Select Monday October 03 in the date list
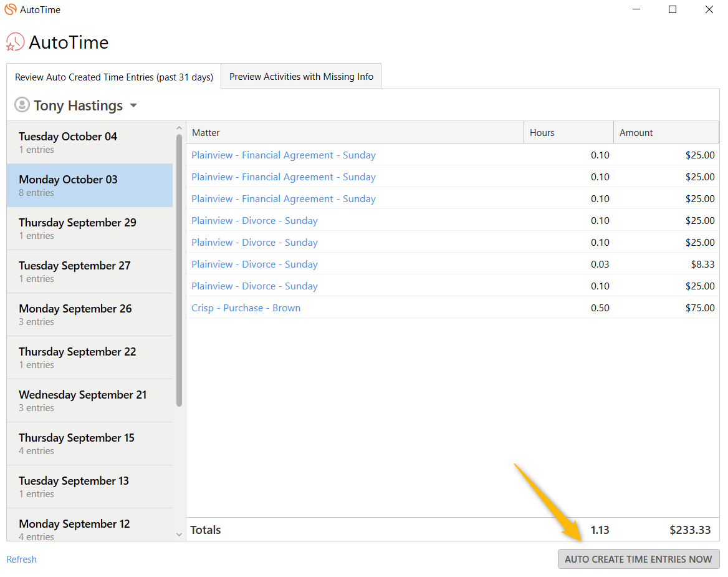This screenshot has height=577, width=728. pos(90,185)
